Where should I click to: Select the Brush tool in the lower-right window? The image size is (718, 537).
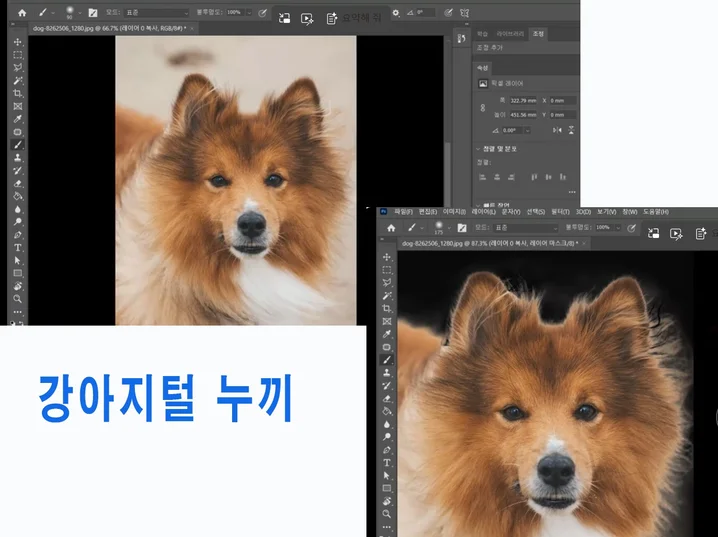[x=387, y=360]
